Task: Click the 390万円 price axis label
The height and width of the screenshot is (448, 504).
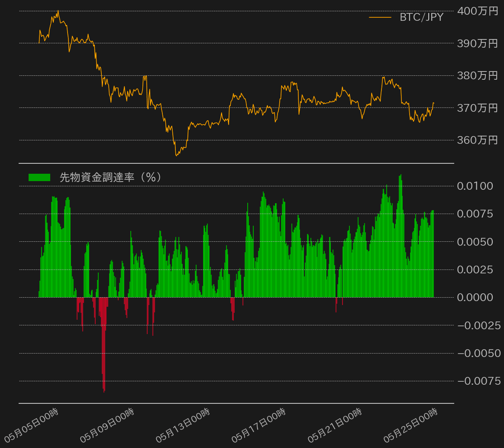Action: pyautogui.click(x=478, y=43)
